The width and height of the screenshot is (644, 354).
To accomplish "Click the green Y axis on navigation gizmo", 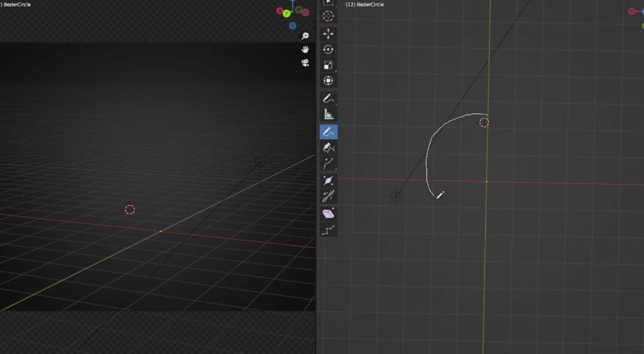I will pyautogui.click(x=287, y=13).
